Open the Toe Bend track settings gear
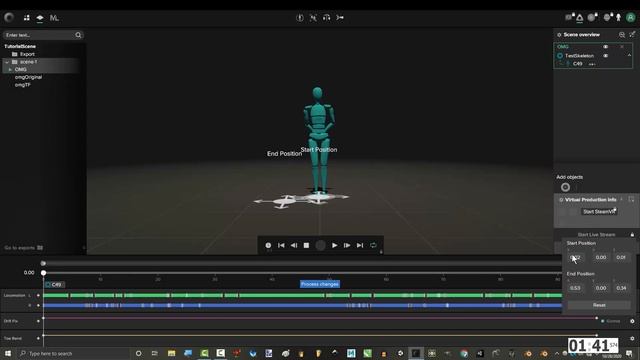This screenshot has height=360, width=640. 632,338
